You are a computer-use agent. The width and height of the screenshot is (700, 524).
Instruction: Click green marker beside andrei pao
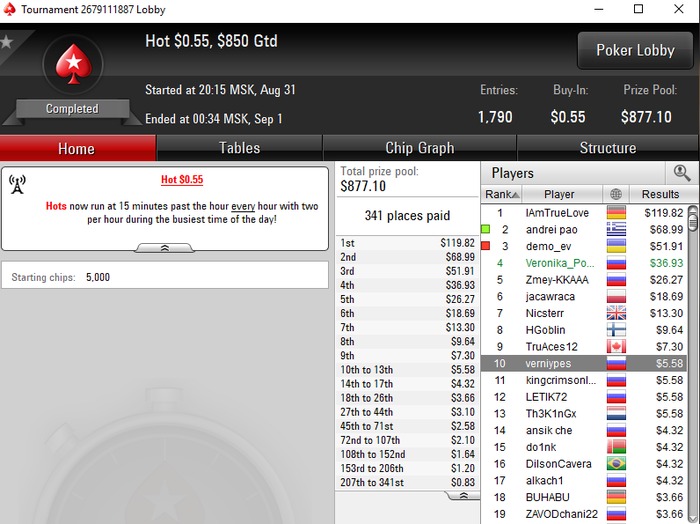[486, 229]
